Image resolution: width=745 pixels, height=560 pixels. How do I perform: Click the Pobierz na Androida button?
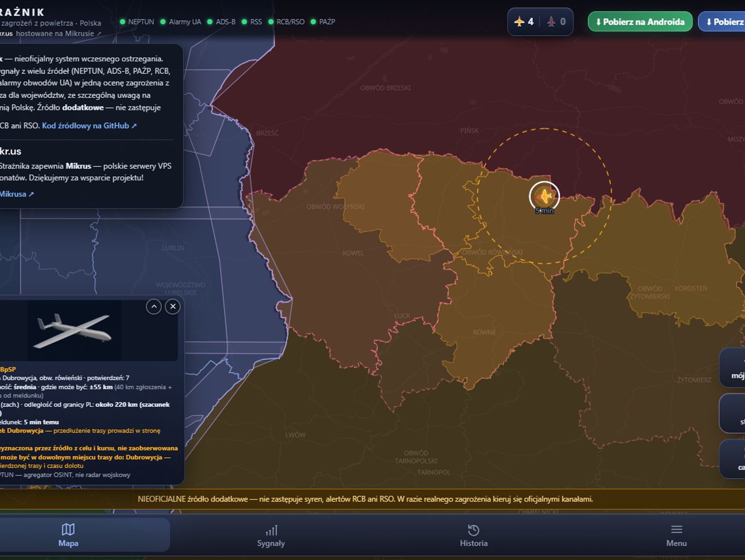pos(640,21)
